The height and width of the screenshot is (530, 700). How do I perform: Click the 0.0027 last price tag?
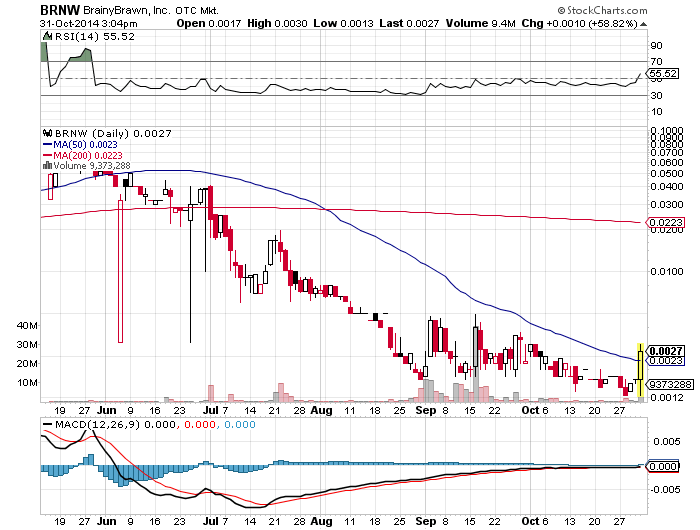coord(666,351)
